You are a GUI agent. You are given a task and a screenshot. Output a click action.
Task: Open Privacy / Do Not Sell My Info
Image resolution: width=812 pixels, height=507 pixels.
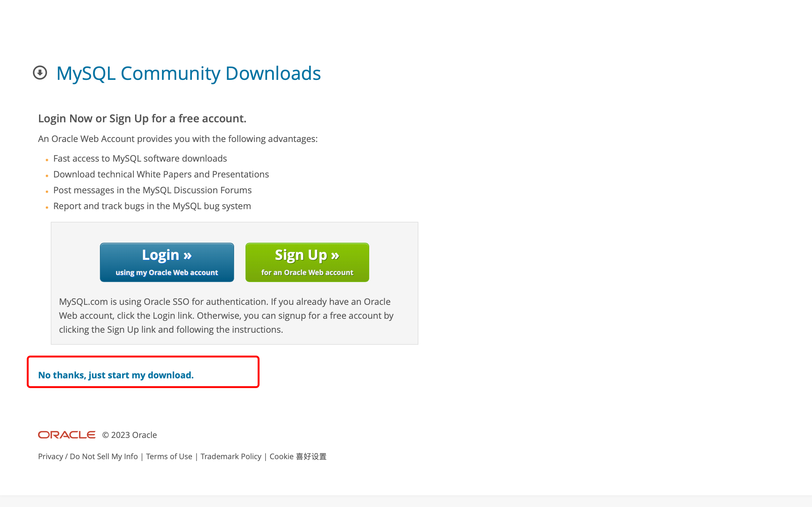(88, 456)
